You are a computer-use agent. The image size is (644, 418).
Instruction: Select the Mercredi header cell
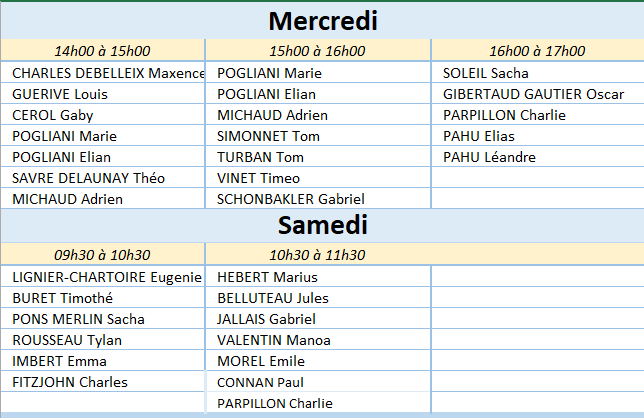322,20
